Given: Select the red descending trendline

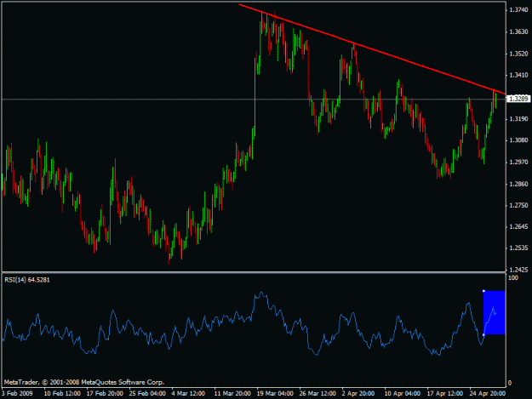Looking at the screenshot, I should (x=373, y=49).
